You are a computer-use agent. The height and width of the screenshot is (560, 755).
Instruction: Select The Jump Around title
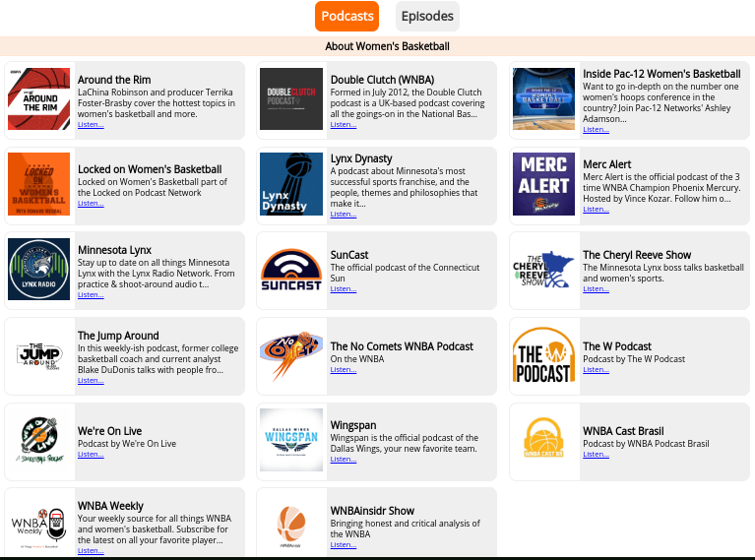point(118,336)
